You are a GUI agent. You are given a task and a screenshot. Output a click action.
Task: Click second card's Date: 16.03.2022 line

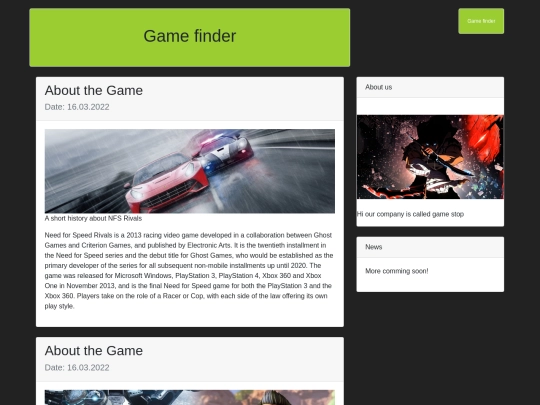[x=77, y=367]
